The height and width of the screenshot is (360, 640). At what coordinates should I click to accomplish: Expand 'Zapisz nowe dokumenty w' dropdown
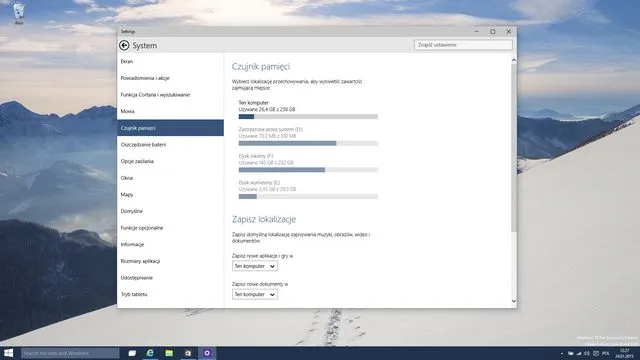(255, 294)
